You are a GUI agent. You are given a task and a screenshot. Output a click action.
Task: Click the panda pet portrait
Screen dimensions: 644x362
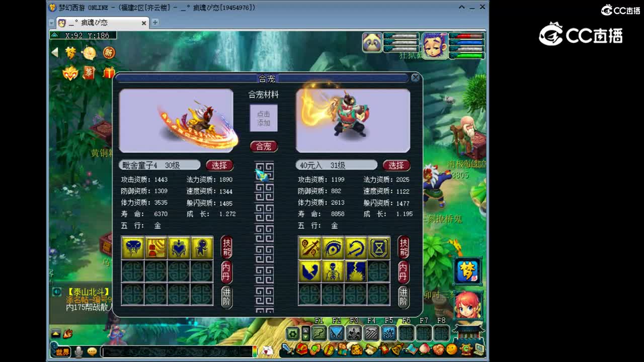point(372,42)
